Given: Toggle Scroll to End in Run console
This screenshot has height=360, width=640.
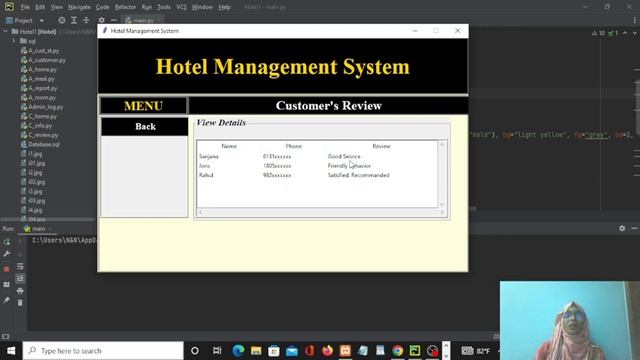Looking at the screenshot, I should (20, 278).
